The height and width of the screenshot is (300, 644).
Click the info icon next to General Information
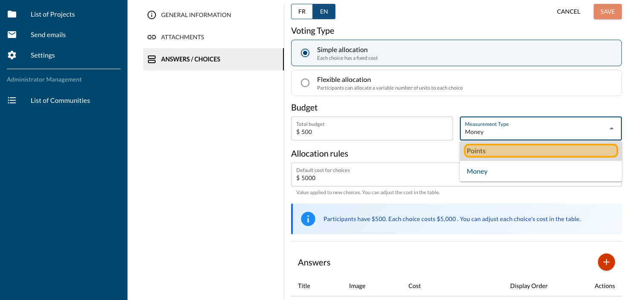151,15
